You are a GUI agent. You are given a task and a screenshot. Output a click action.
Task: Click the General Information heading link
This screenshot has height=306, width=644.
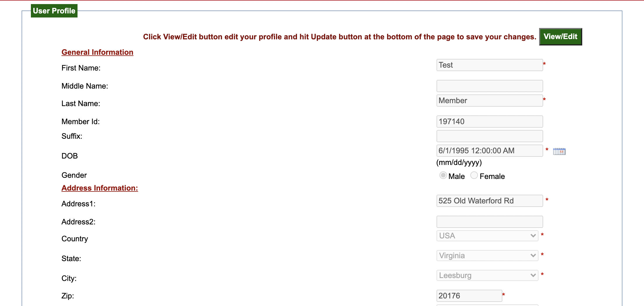(97, 52)
